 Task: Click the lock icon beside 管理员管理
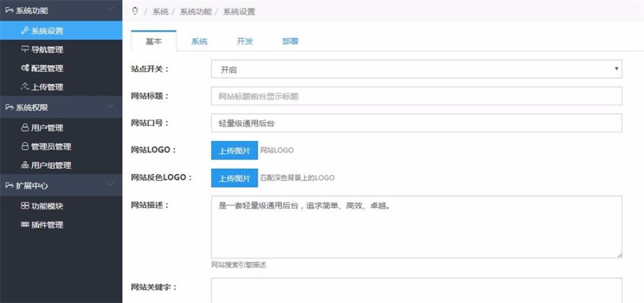pos(24,146)
